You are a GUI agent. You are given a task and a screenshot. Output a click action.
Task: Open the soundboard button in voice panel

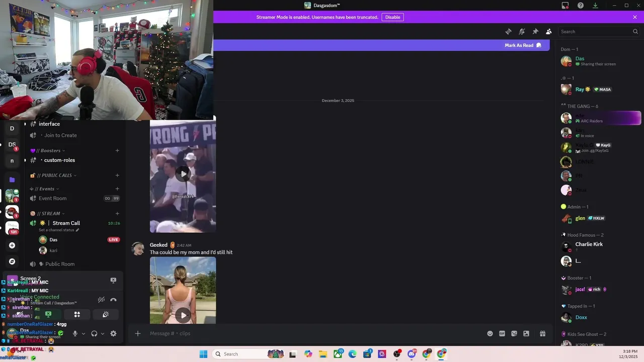pyautogui.click(x=106, y=314)
